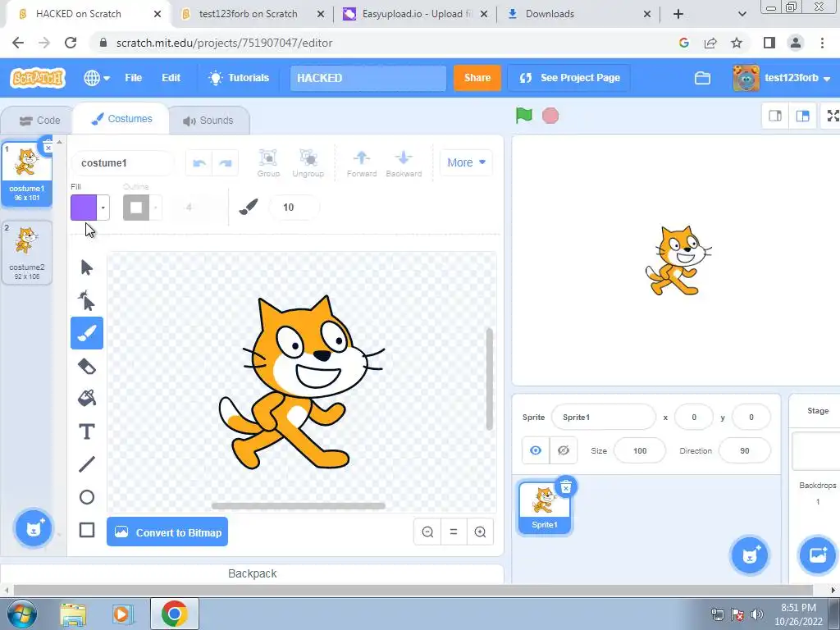Open the File menu
This screenshot has height=630, width=840.
pyautogui.click(x=134, y=78)
